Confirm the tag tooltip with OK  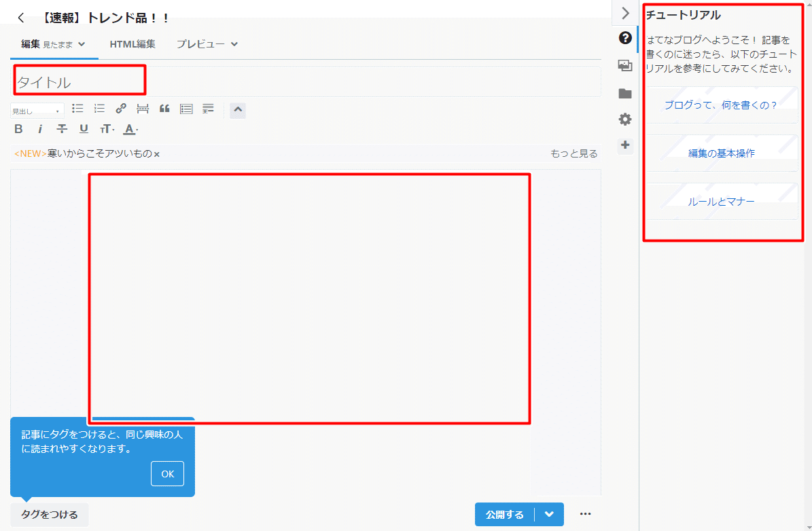[x=167, y=473]
